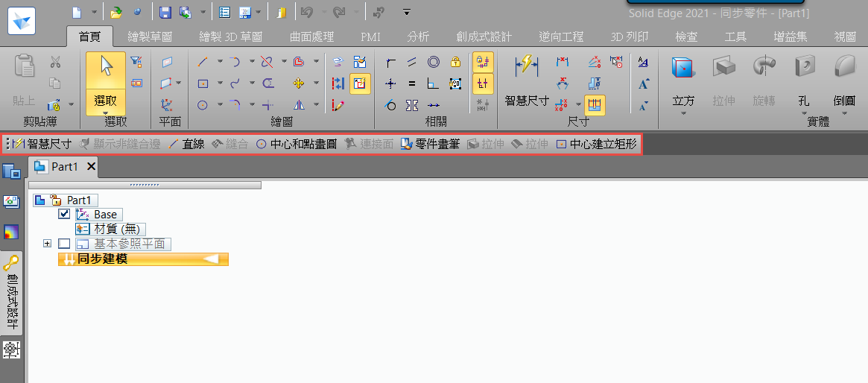
Task: Click the 智慧尺寸 Smart Dimension ribbon icon
Action: click(x=527, y=66)
